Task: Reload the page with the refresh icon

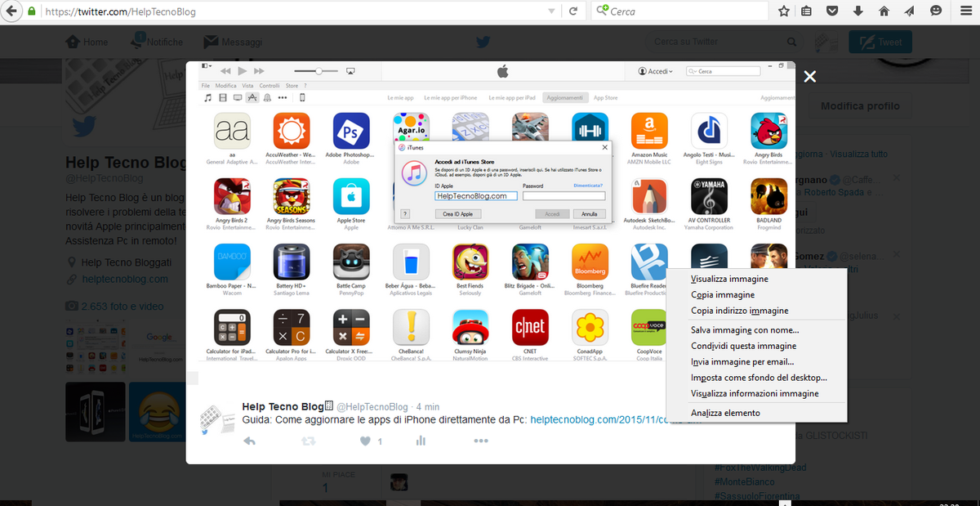Action: point(573,11)
